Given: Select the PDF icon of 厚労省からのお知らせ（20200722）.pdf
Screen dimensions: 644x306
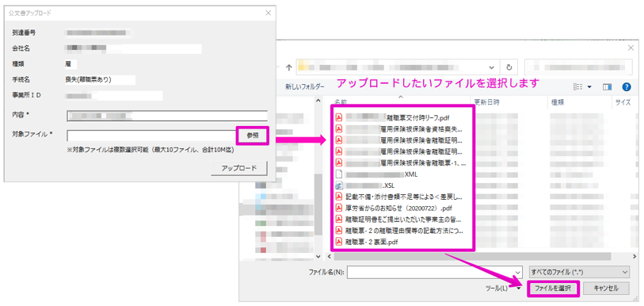Looking at the screenshot, I should click(339, 208).
